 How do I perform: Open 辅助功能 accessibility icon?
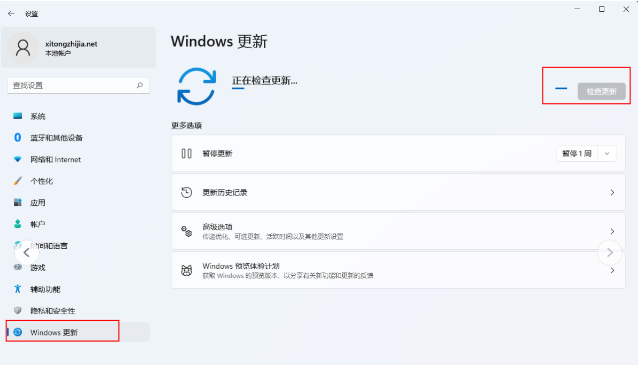tap(17, 289)
